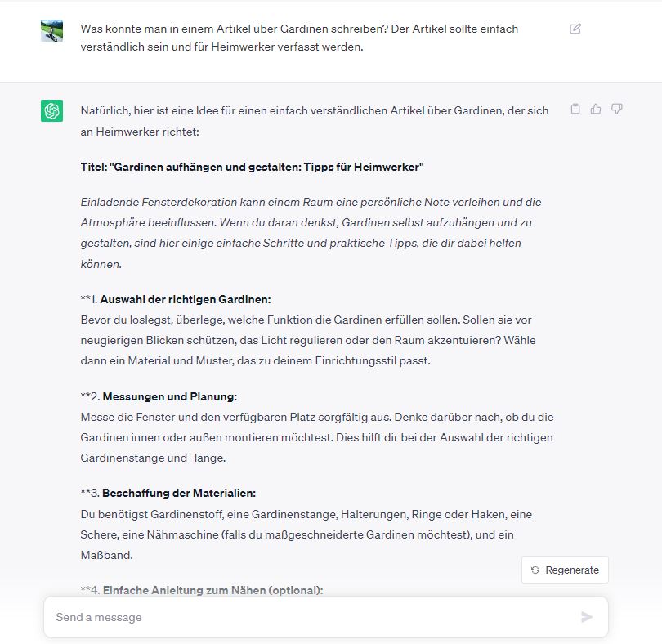Copy the response with the clipboard icon
662x644 pixels.
tap(575, 109)
